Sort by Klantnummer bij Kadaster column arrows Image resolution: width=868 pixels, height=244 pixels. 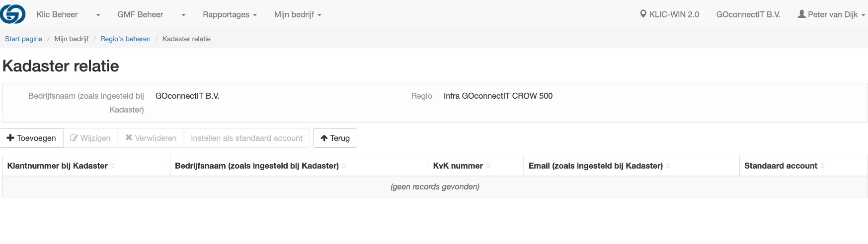click(x=113, y=166)
